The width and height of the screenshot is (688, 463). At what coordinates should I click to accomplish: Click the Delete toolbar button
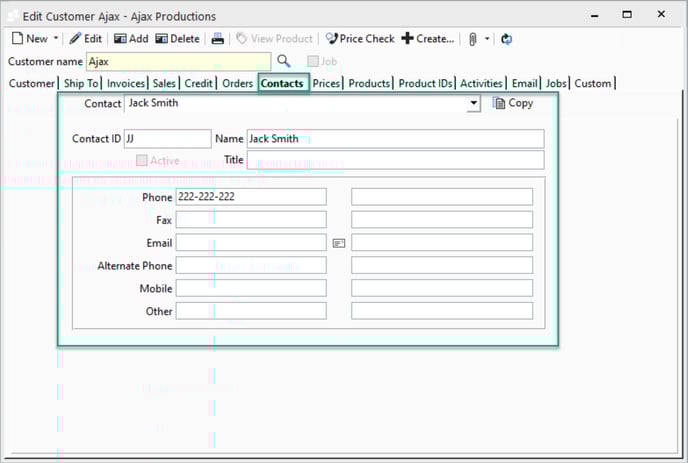pos(177,39)
